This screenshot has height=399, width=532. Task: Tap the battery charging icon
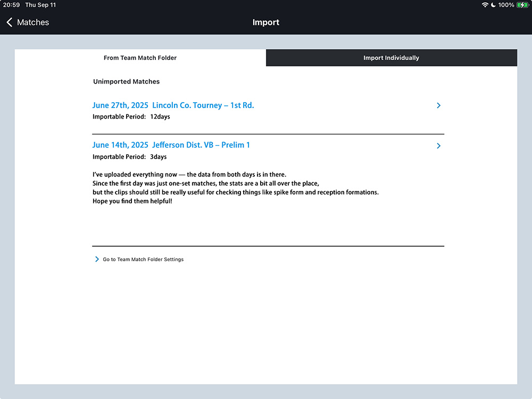pyautogui.click(x=522, y=5)
